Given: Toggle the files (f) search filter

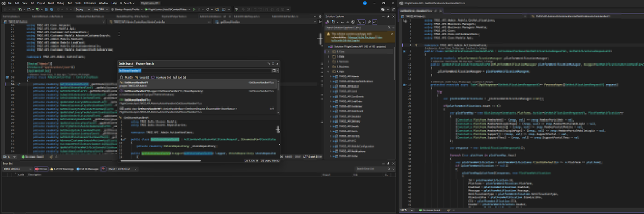Looking at the screenshot, I should (x=127, y=77).
